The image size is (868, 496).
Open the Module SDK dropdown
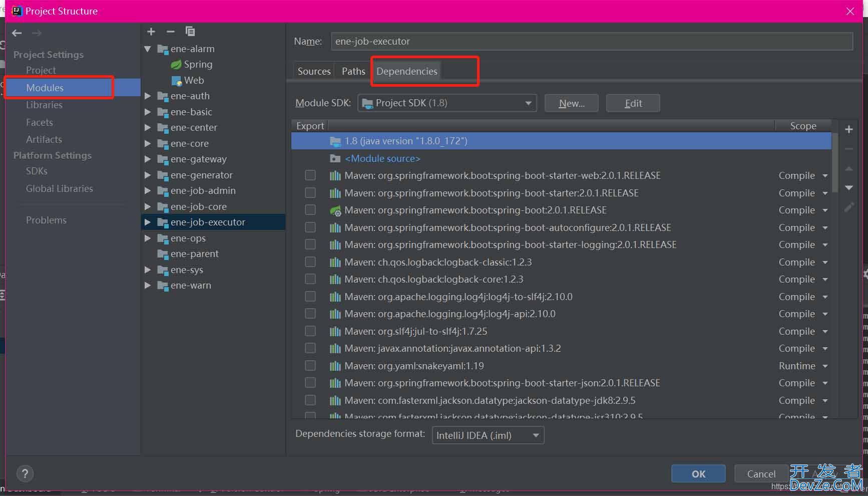coord(447,103)
